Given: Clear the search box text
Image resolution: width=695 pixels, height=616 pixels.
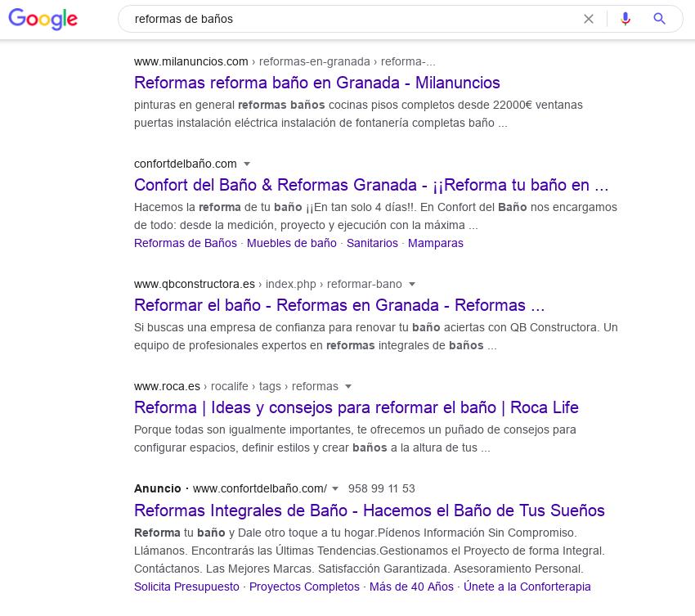Looking at the screenshot, I should click(x=588, y=19).
